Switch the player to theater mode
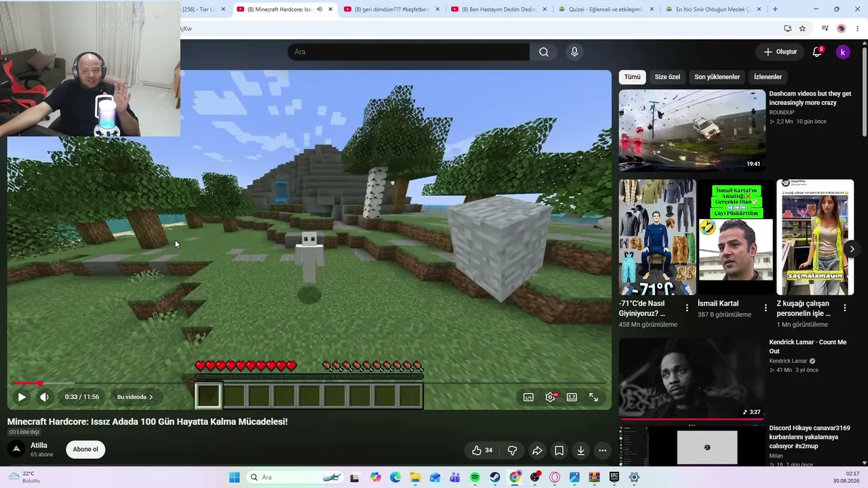The height and width of the screenshot is (488, 868). [572, 397]
